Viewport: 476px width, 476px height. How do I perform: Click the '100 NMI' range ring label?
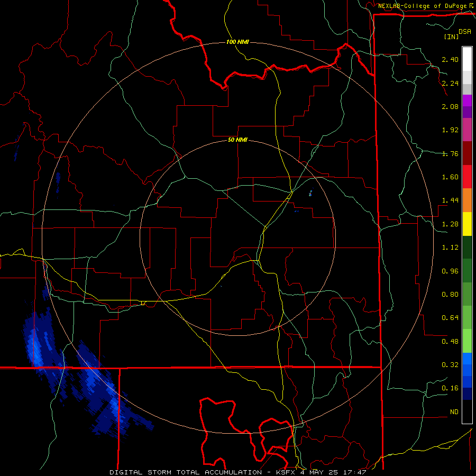coord(237,42)
